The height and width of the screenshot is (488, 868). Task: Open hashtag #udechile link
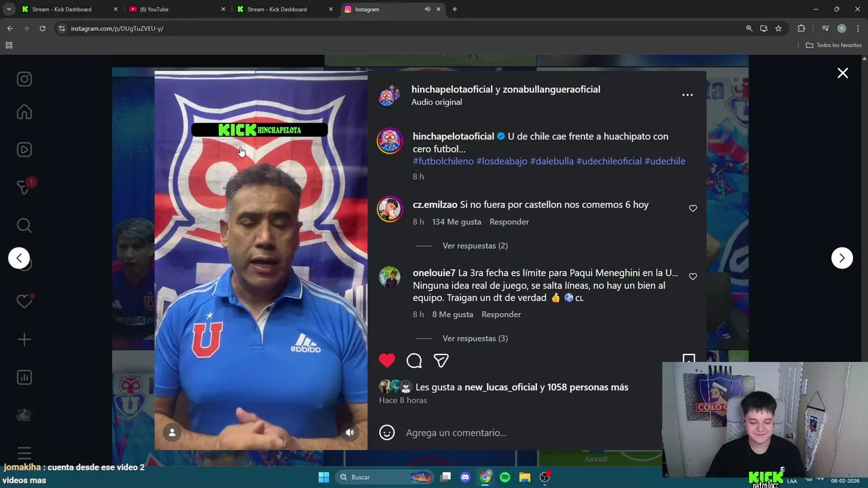click(x=665, y=161)
